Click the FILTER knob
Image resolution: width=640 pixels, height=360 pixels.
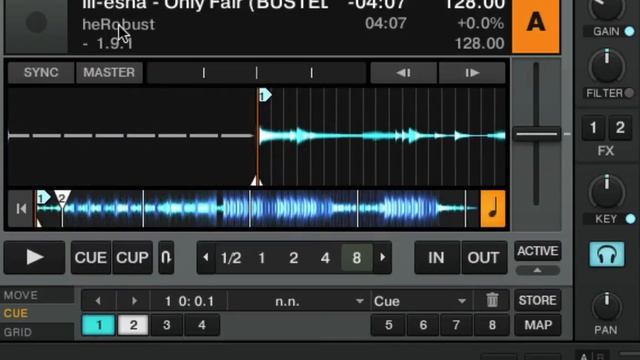tap(607, 67)
